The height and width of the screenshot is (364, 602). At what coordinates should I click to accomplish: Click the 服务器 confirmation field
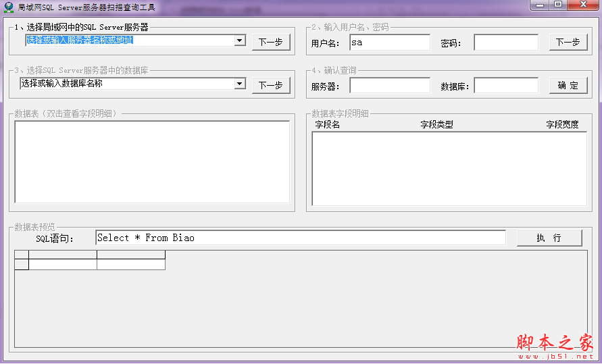(x=390, y=85)
